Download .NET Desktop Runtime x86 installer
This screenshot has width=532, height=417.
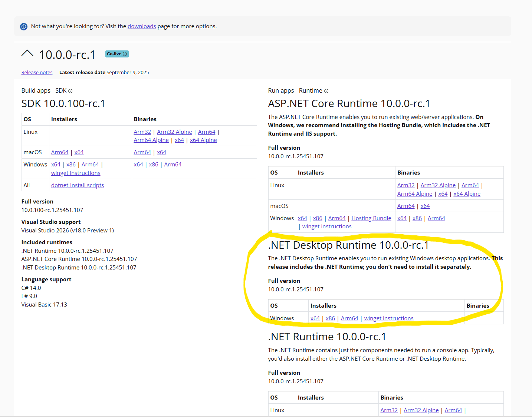(x=330, y=318)
